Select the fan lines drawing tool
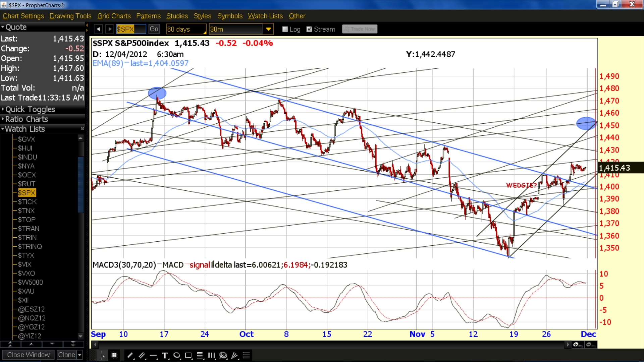This screenshot has width=644, height=362. click(x=235, y=355)
